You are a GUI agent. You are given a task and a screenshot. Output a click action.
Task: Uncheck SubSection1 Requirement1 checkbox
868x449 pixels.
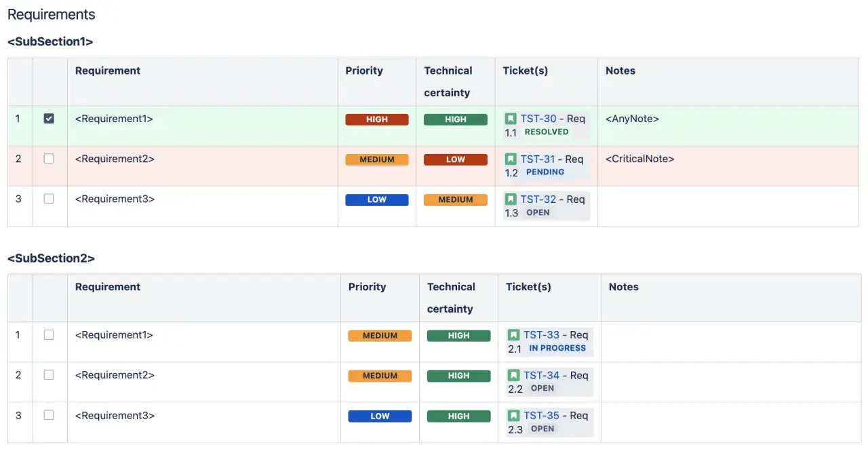coord(49,119)
